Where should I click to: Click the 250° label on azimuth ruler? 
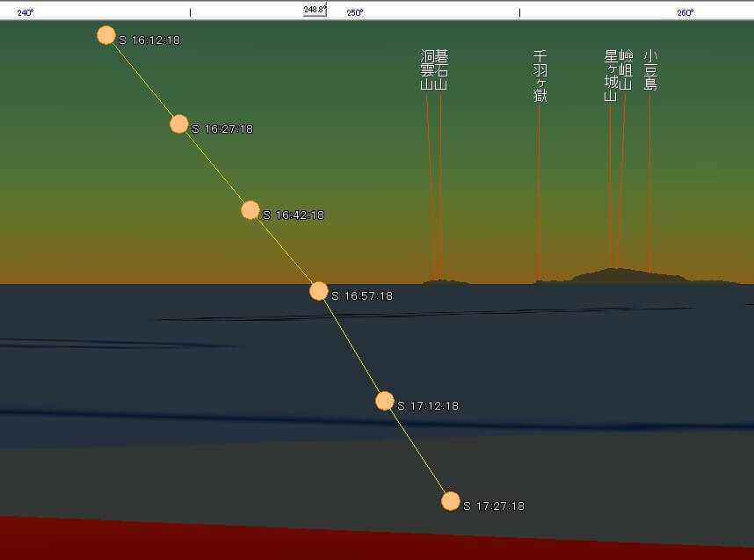(x=355, y=12)
